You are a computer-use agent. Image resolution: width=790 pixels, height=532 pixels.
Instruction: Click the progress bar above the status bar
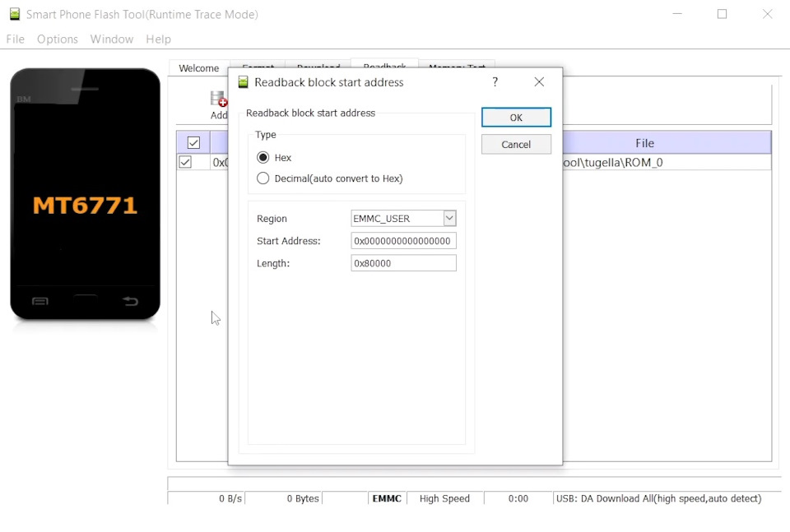(x=474, y=483)
